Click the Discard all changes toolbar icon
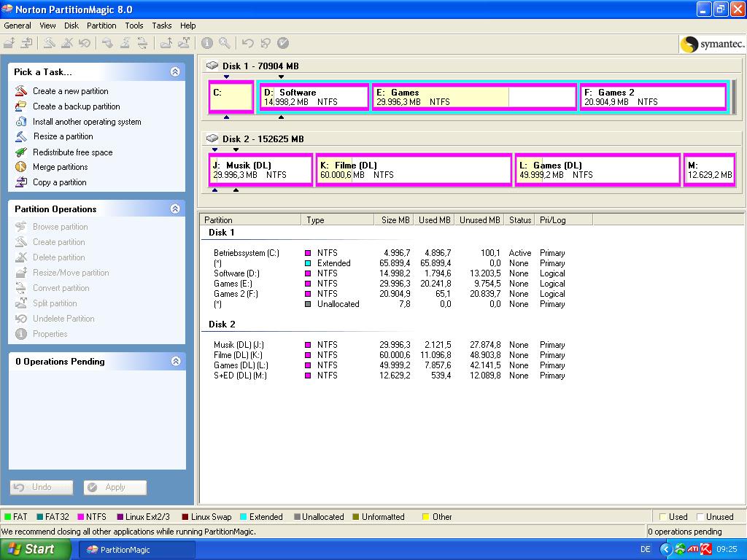This screenshot has width=747, height=560. click(266, 43)
